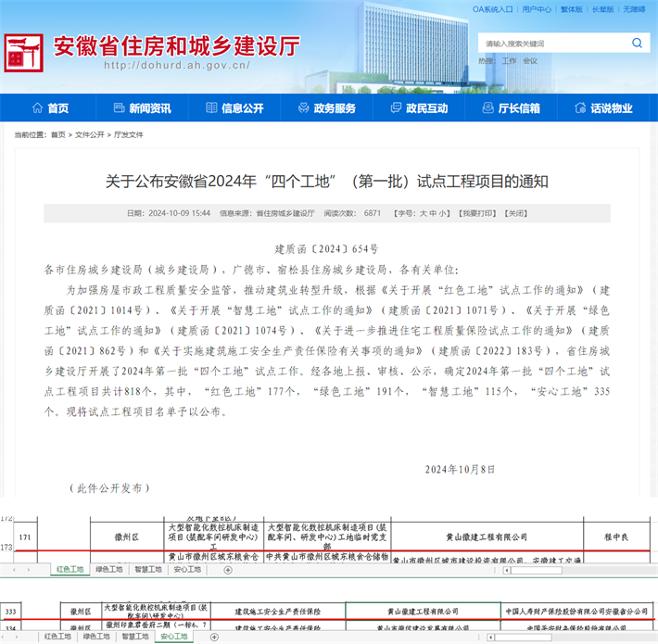Click the mailbox icon beside 厅长信箱

click(x=487, y=108)
